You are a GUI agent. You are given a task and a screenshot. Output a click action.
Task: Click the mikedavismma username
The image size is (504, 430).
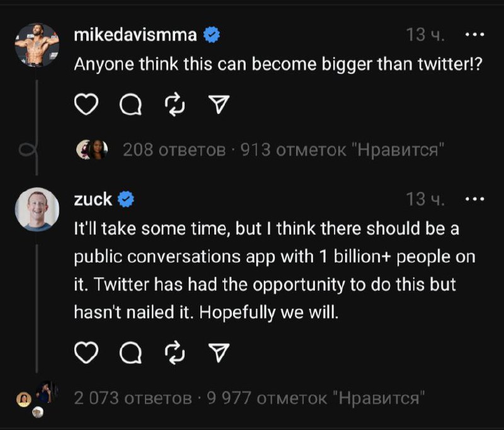click(135, 35)
